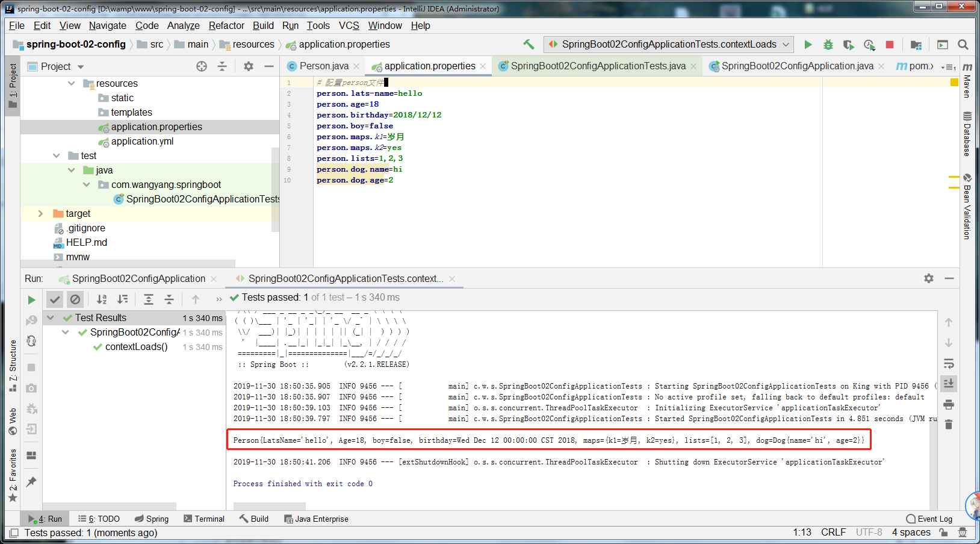
Task: Open the Java Enterprise tool window
Action: (316, 519)
